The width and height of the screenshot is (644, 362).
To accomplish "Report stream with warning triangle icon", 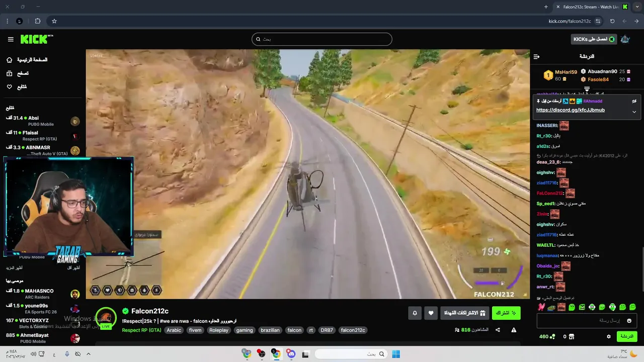I will (x=514, y=330).
